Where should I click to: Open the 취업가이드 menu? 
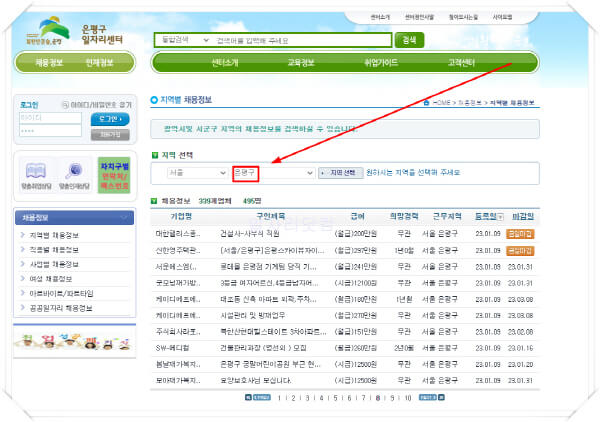pos(381,62)
